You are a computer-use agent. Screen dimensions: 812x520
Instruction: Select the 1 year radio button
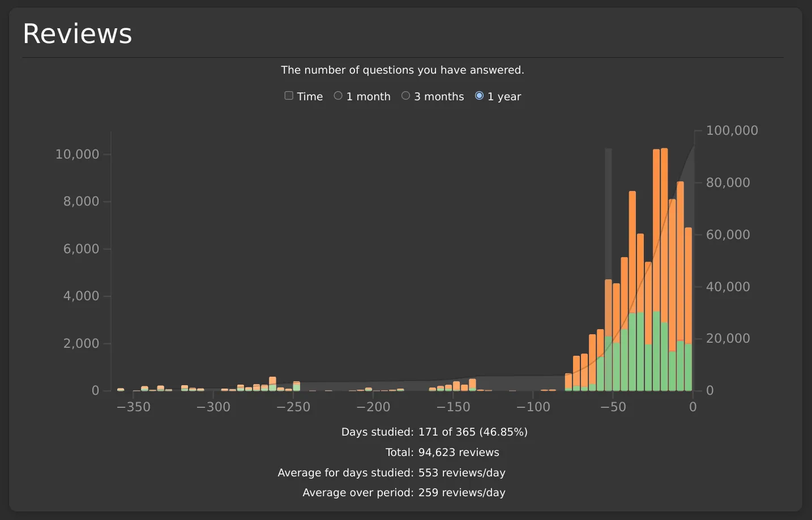point(479,96)
